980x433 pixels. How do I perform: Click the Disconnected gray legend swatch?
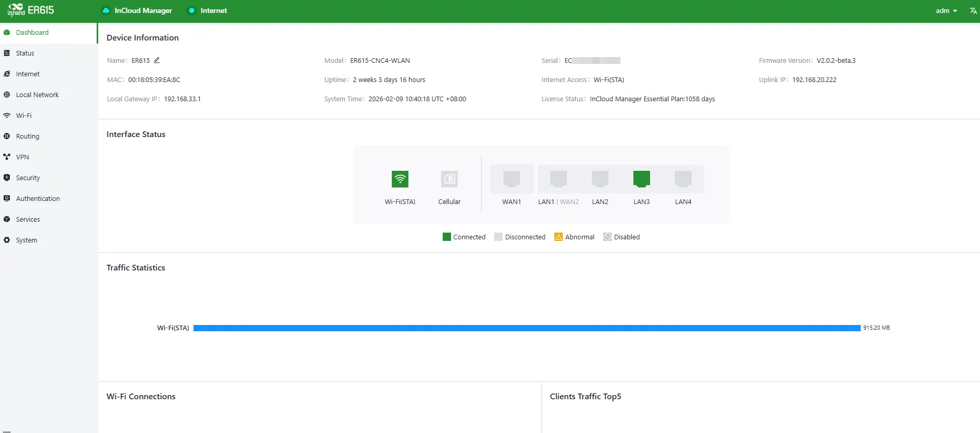point(498,237)
